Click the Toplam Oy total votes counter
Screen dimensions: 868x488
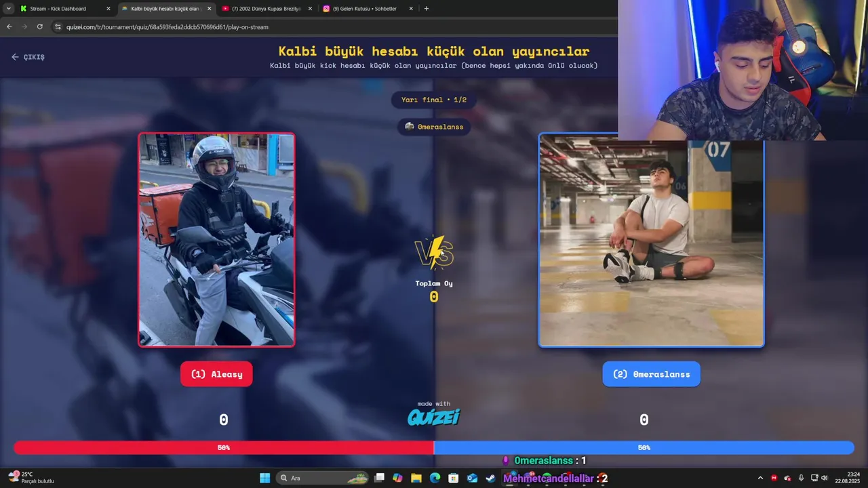tap(434, 291)
